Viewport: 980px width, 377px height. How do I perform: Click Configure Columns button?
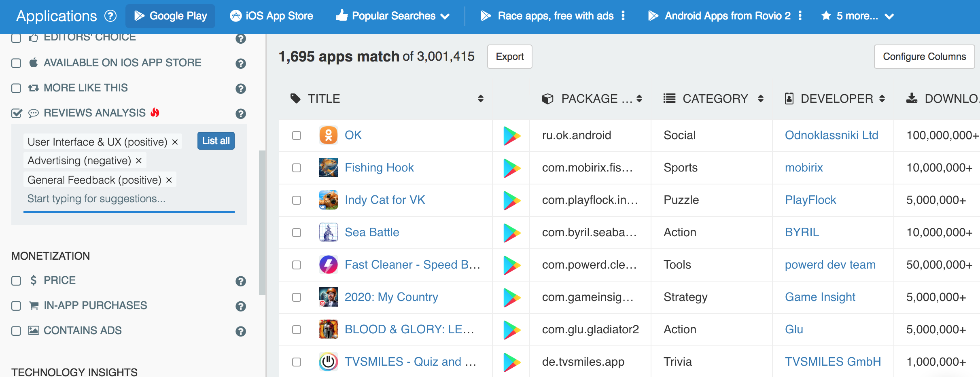tap(924, 57)
